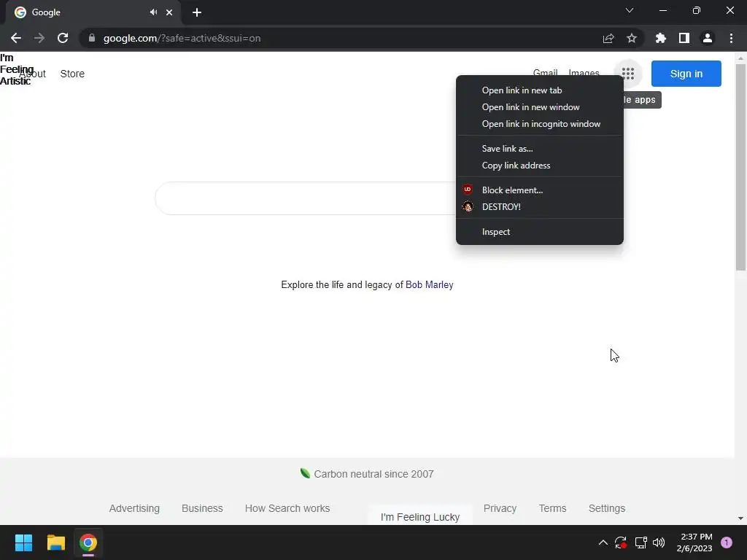747x560 pixels.
Task: Open the Store link
Action: point(72,74)
